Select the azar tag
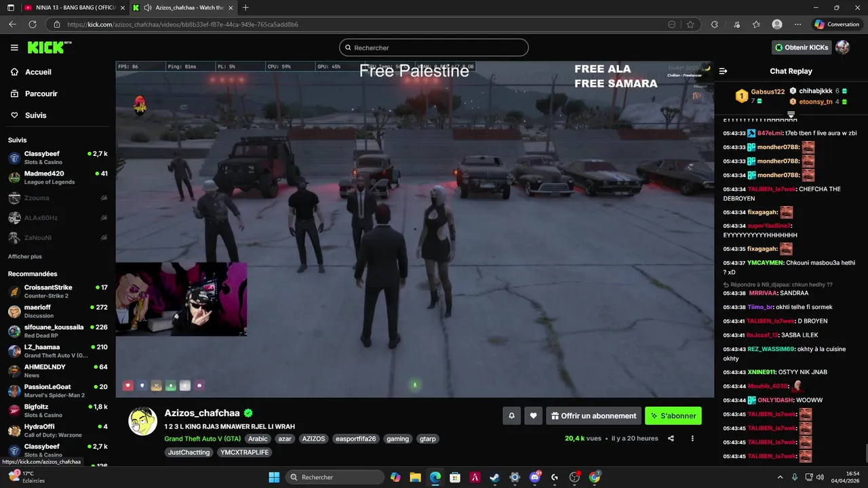The height and width of the screenshot is (488, 868). (x=285, y=439)
